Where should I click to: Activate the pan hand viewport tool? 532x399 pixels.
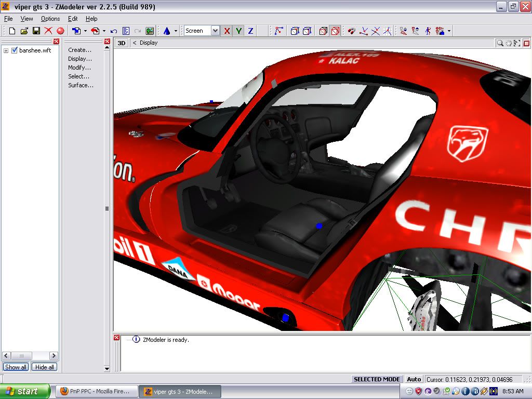click(509, 43)
